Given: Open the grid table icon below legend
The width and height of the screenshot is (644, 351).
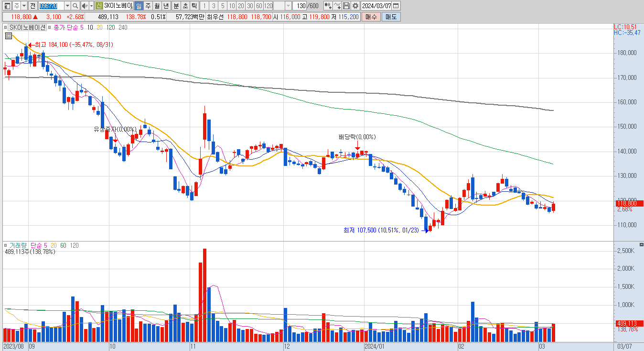Looking at the screenshot, I should coord(9,36).
